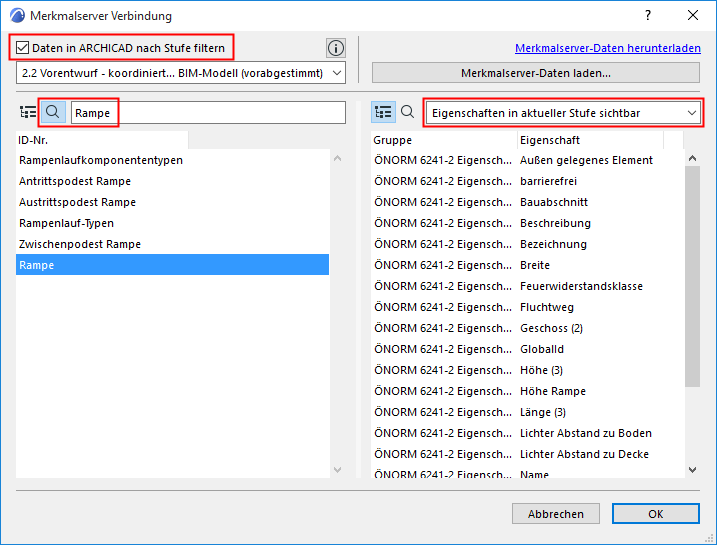Open the '2.2 Vorentwurf' stage dropdown
The height and width of the screenshot is (545, 717).
(x=181, y=73)
